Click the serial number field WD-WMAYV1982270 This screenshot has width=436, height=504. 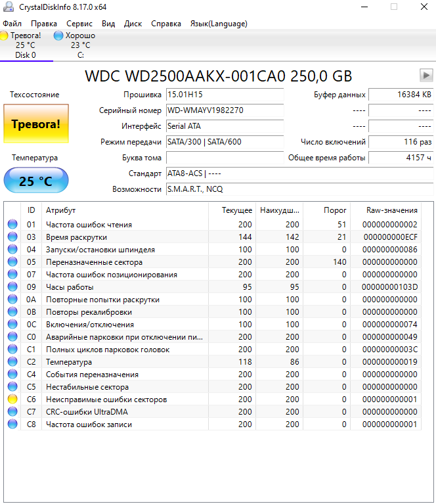(225, 110)
